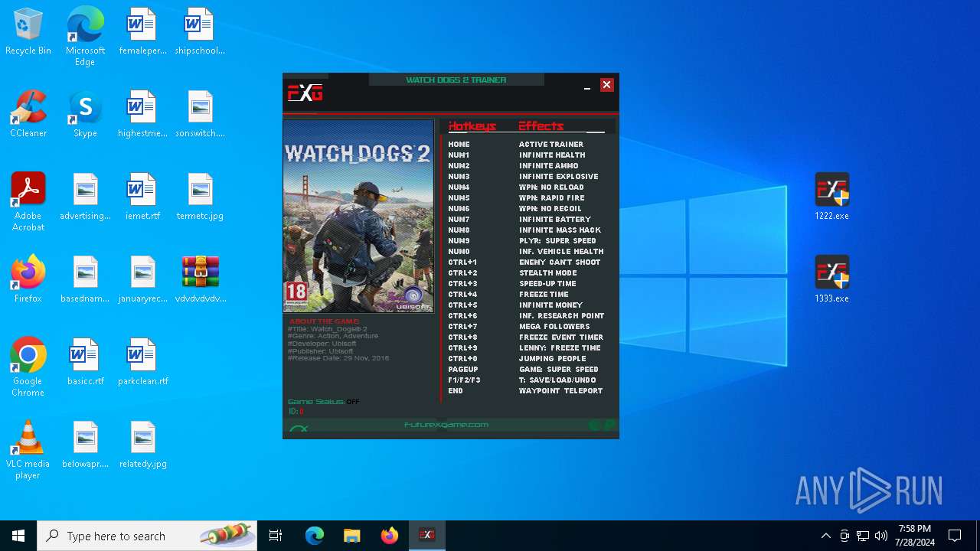
Task: Click the PAGEUP hotkey label
Action: click(463, 369)
